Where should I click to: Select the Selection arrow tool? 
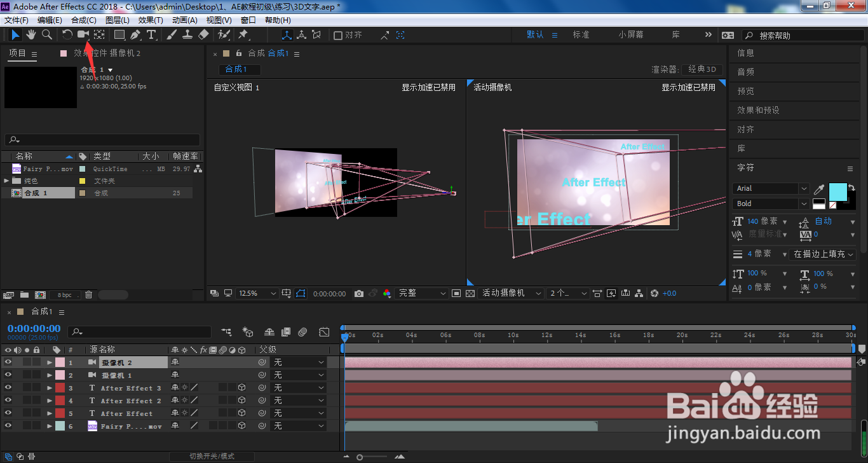(x=15, y=35)
